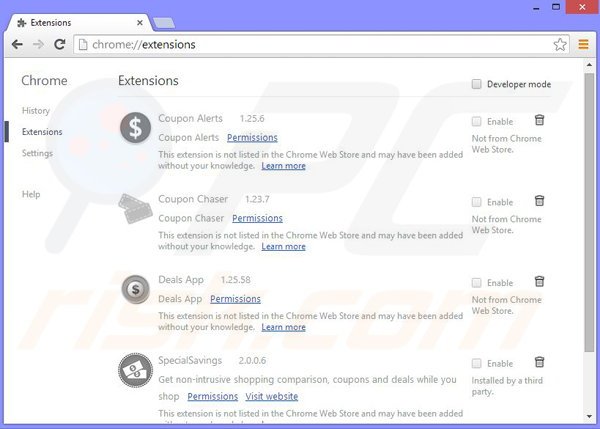View Permissions for Coupon Alerts
Image resolution: width=600 pixels, height=429 pixels.
pyautogui.click(x=252, y=137)
